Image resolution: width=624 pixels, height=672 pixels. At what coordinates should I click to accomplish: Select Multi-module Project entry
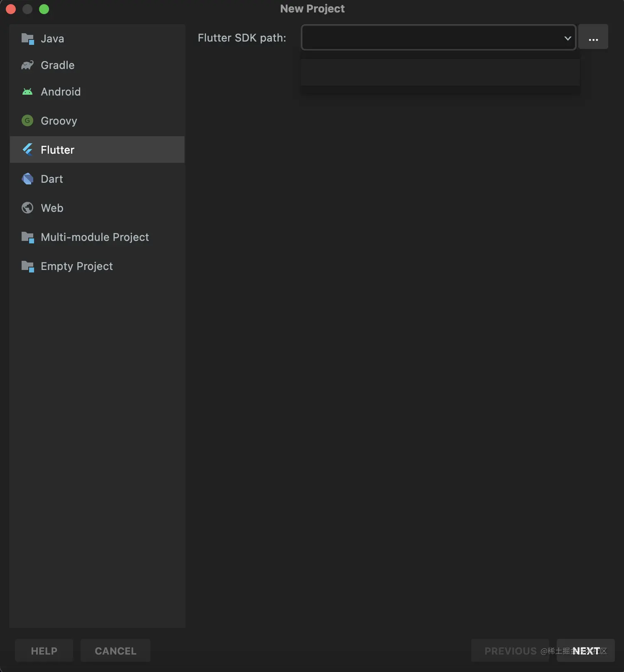coord(97,237)
